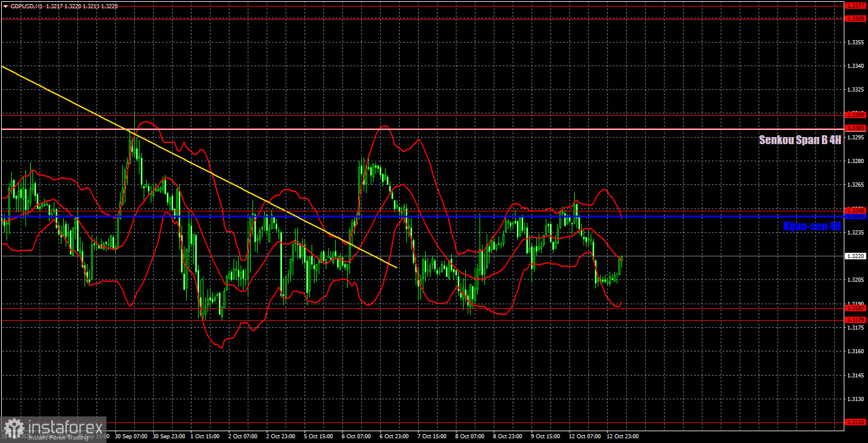Click the 1.3295 price axis value
The width and height of the screenshot is (868, 443).
tap(856, 137)
